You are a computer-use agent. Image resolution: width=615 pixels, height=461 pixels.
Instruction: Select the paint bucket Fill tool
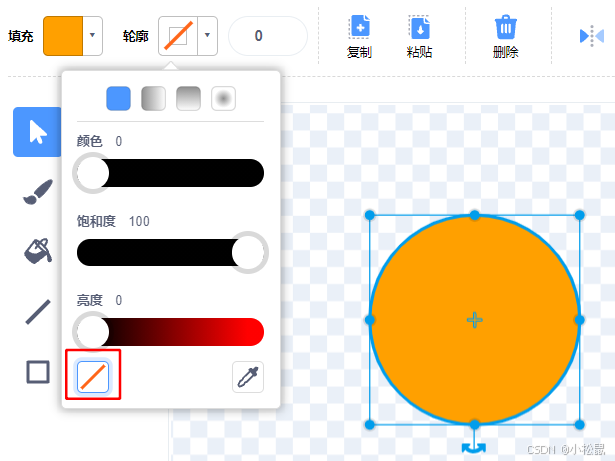click(x=38, y=251)
